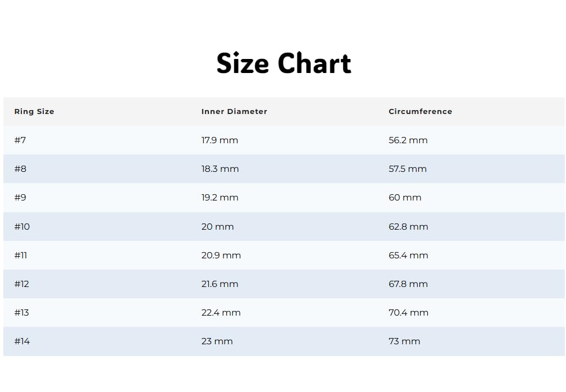Click the 21.6 mm inner diameter value

pos(220,284)
